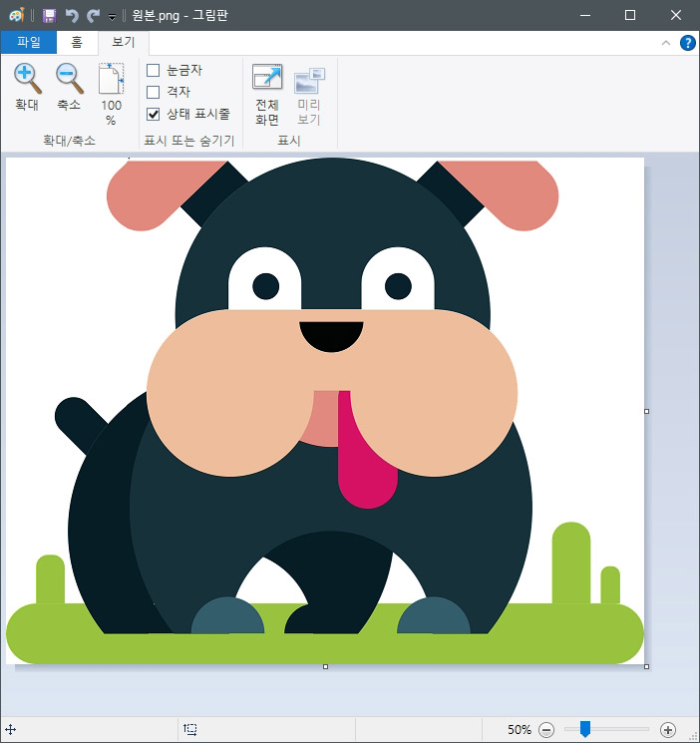
Task: Set zoom to 100% page icon
Action: [111, 79]
